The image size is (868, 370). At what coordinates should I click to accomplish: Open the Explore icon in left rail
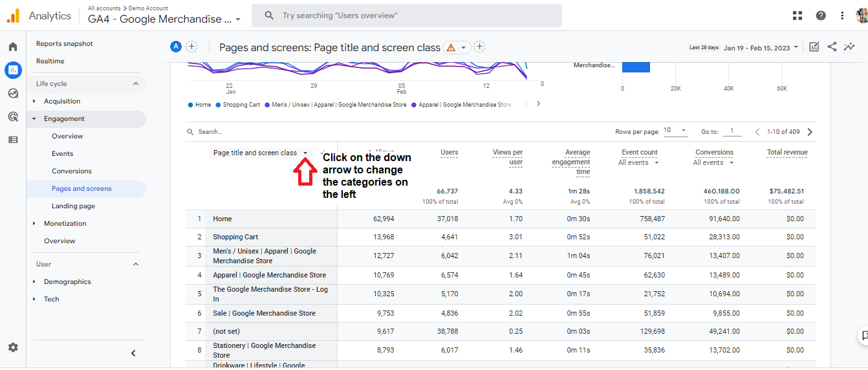[x=13, y=93]
